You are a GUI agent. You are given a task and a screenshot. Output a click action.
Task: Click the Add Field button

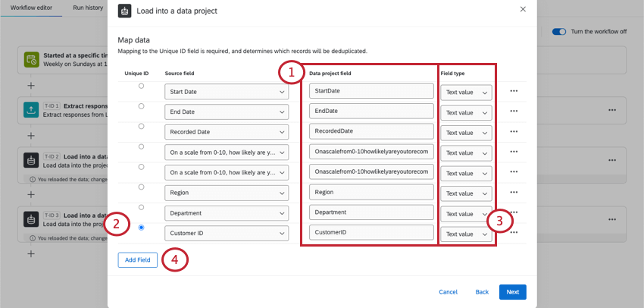click(138, 260)
